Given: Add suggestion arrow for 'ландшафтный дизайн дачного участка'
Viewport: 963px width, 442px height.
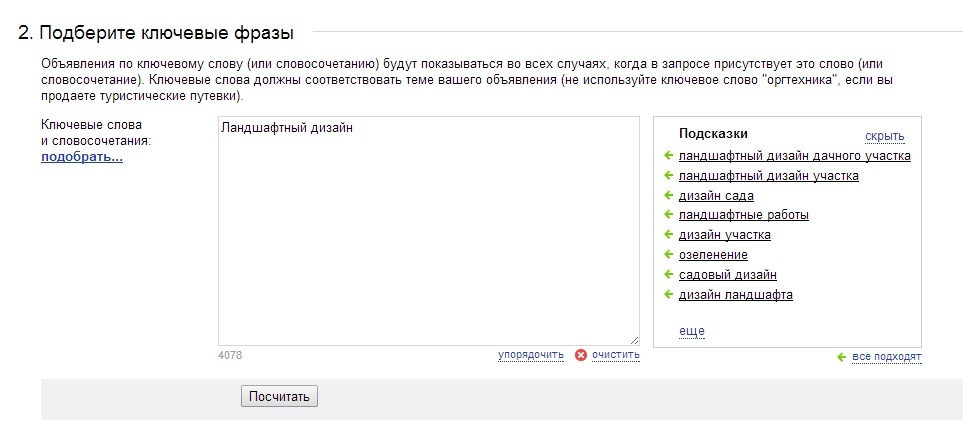Looking at the screenshot, I should tap(669, 155).
